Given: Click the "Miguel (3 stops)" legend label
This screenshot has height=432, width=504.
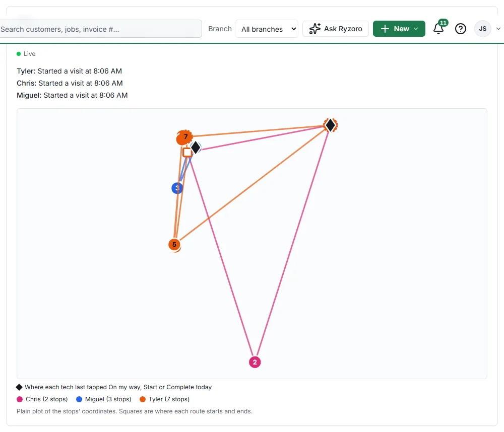Looking at the screenshot, I should pyautogui.click(x=108, y=399).
